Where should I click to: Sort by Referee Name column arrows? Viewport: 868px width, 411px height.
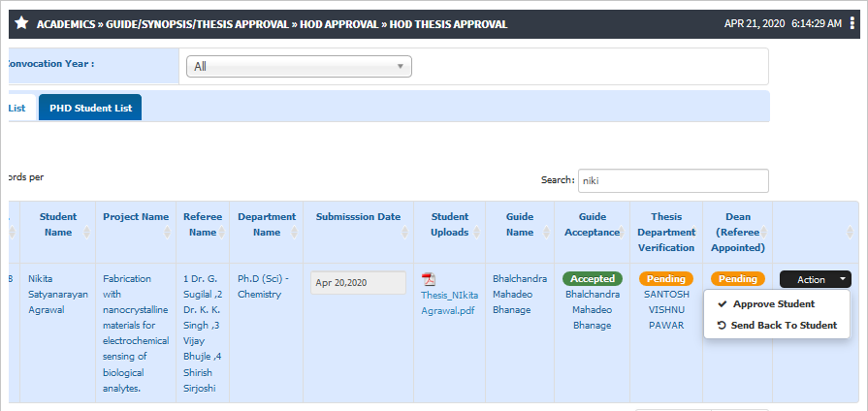pyautogui.click(x=222, y=233)
